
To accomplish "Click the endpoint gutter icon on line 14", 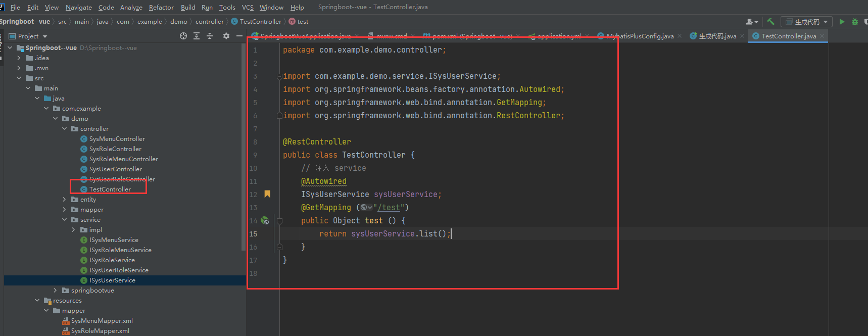I will [265, 221].
